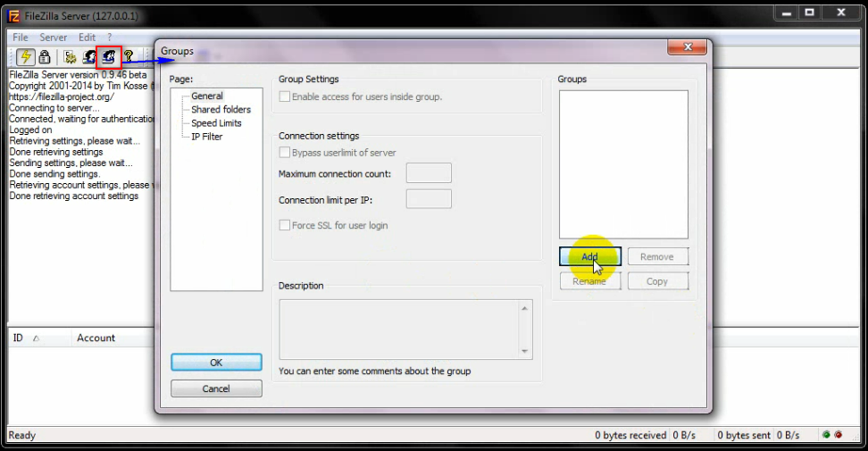The image size is (868, 451).
Task: Open server settings gear icon
Action: (70, 56)
